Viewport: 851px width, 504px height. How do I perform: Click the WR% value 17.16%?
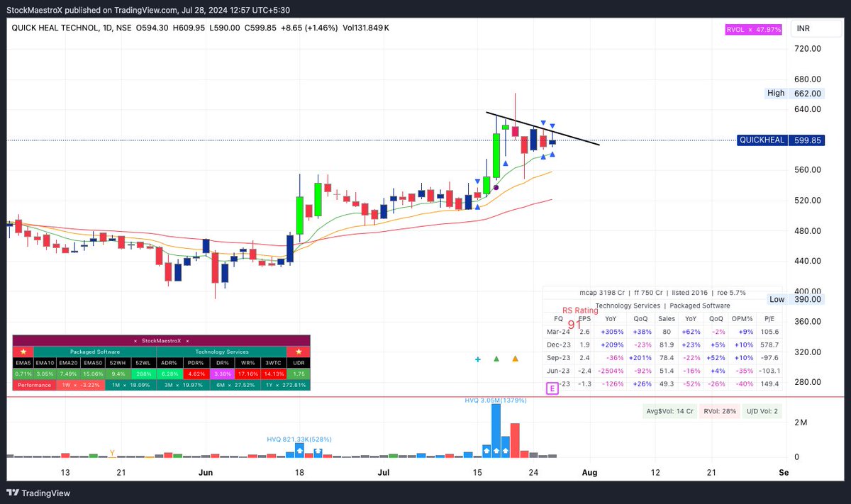(247, 374)
